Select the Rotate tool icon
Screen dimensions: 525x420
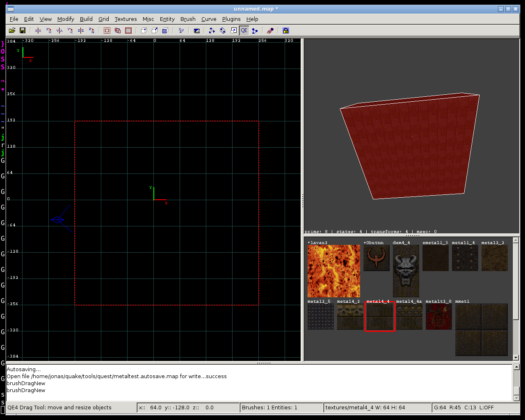[x=223, y=30]
